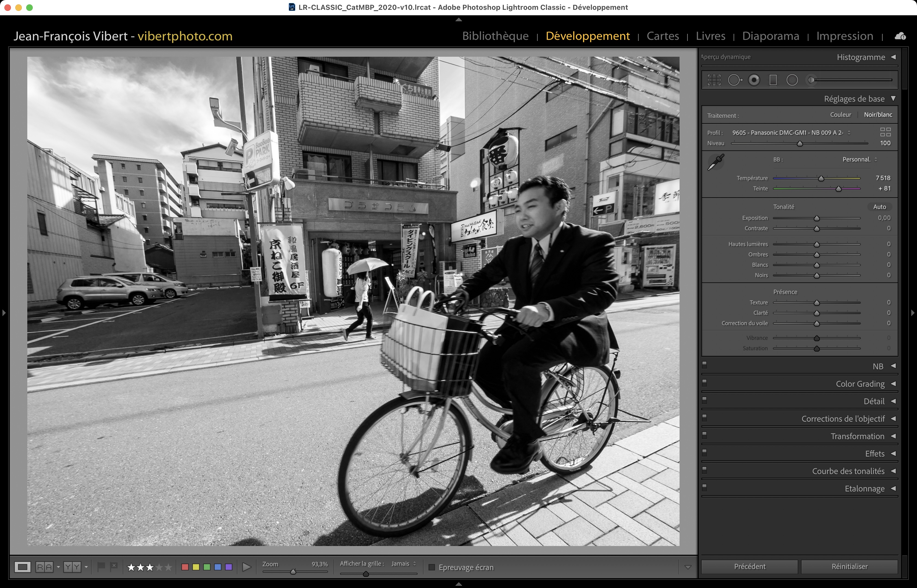Switch treatment to Couleur
Screen dimensions: 917x588
click(840, 115)
